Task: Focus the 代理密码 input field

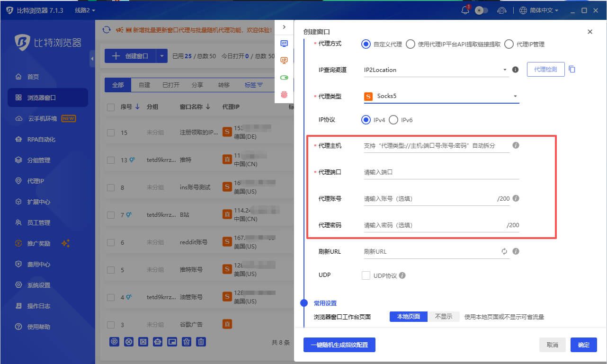Action: 441,225
